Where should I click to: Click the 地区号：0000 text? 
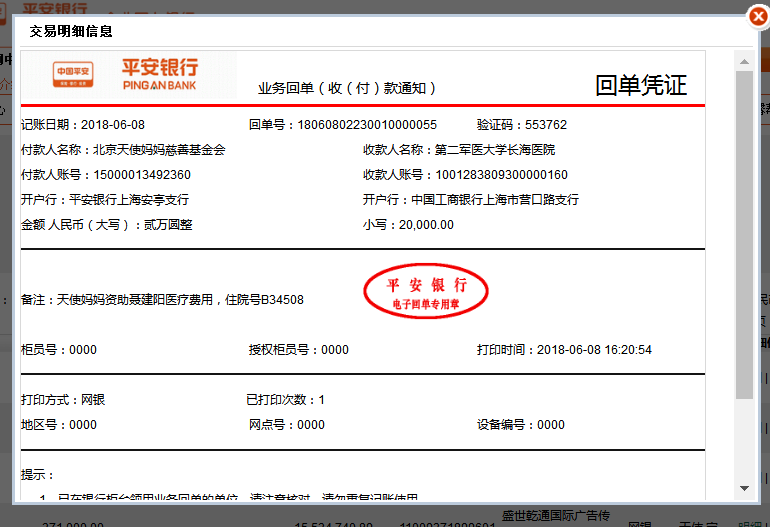pyautogui.click(x=59, y=425)
